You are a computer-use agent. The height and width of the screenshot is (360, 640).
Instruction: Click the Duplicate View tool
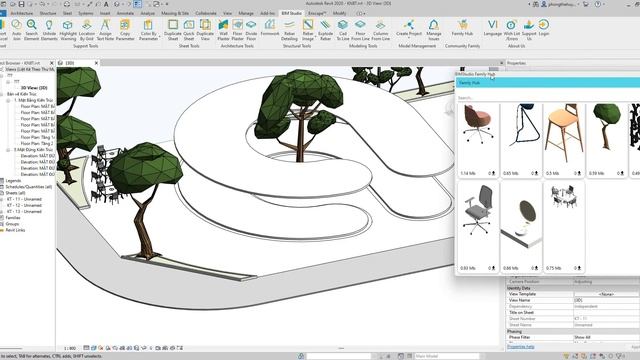pos(205,30)
